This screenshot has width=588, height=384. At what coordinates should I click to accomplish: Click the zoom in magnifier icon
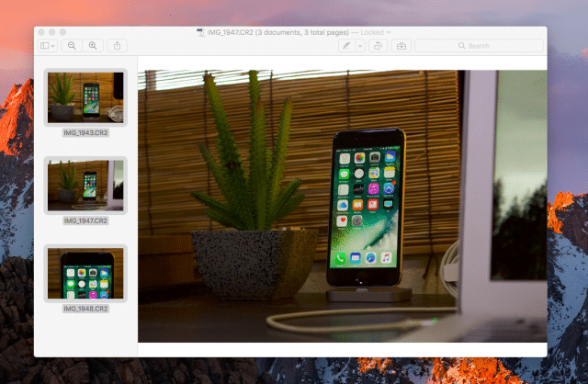pos(93,46)
